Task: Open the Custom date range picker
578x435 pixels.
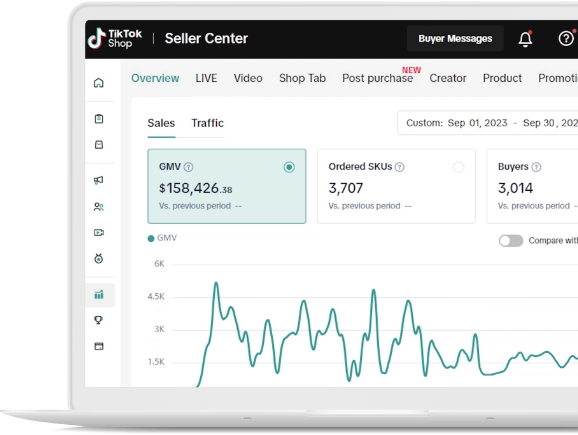Action: (488, 123)
